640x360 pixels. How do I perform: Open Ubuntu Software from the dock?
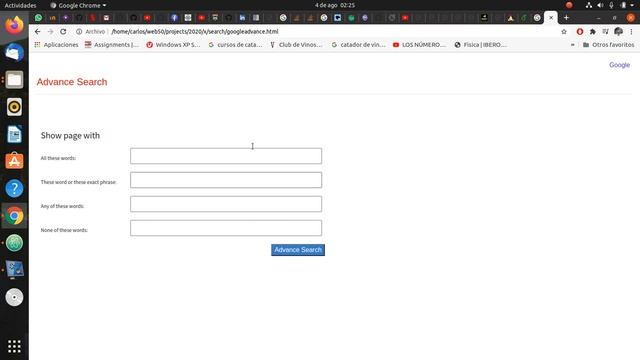point(14,161)
